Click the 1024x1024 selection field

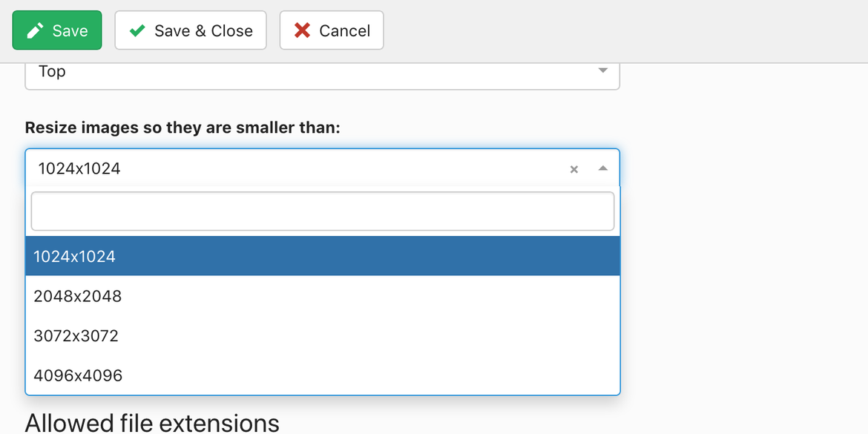click(x=322, y=168)
